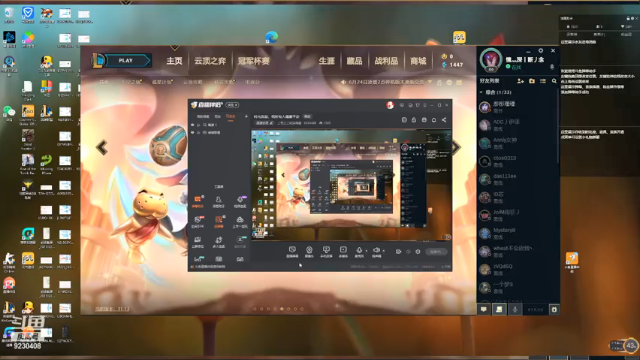Click the microphone icon in the streaming tool toolbar
This screenshot has height=360, width=640.
point(359,251)
